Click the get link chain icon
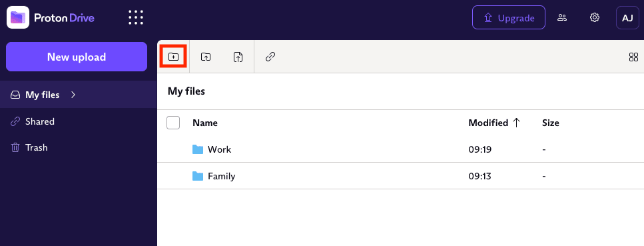The width and height of the screenshot is (644, 246). point(270,57)
